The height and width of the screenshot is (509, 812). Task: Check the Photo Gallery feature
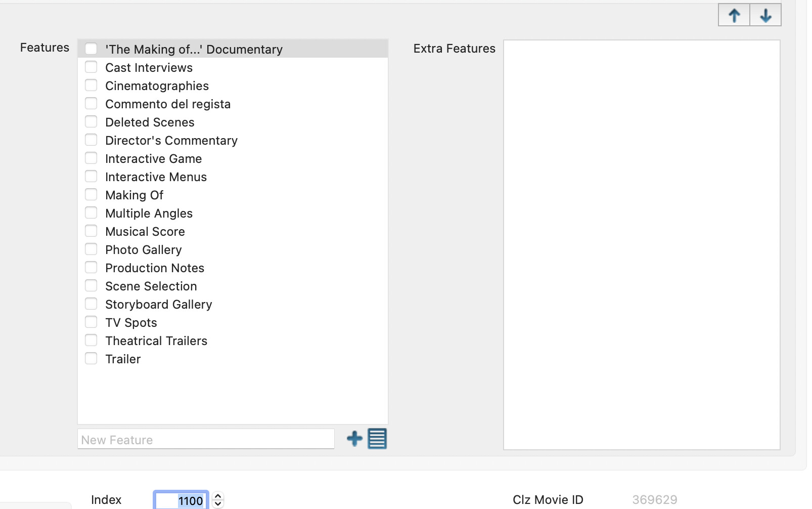click(x=91, y=249)
